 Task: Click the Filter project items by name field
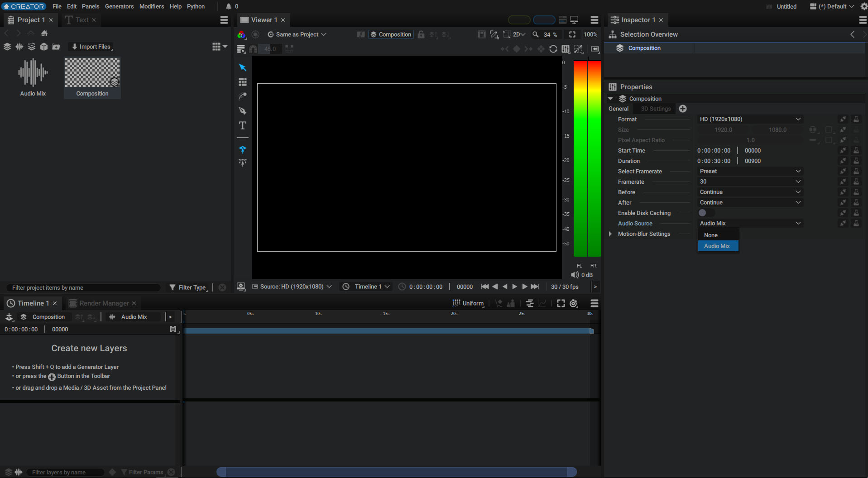[x=84, y=287]
